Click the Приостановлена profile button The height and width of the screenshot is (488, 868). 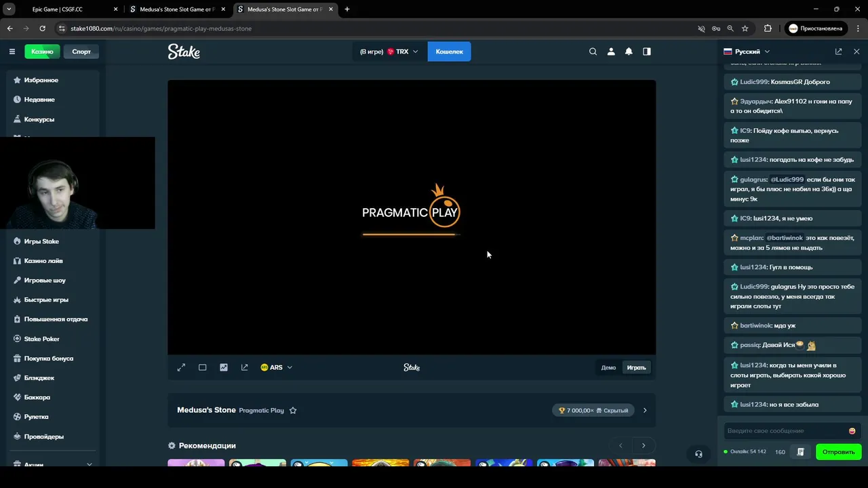(816, 28)
